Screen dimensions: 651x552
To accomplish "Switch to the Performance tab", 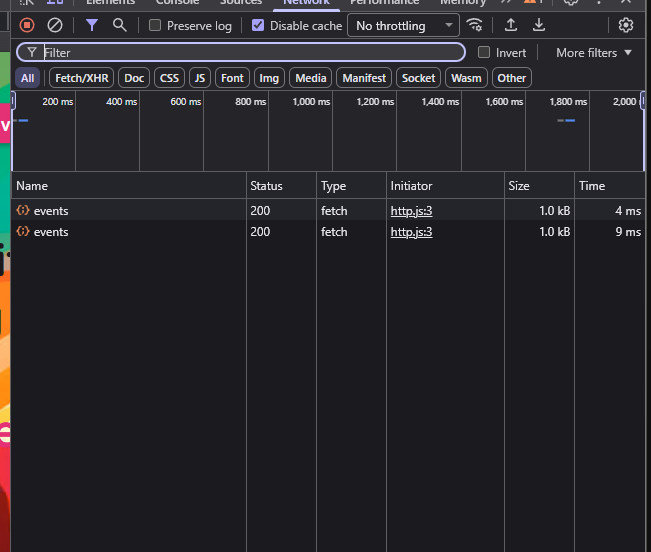I will point(384,3).
